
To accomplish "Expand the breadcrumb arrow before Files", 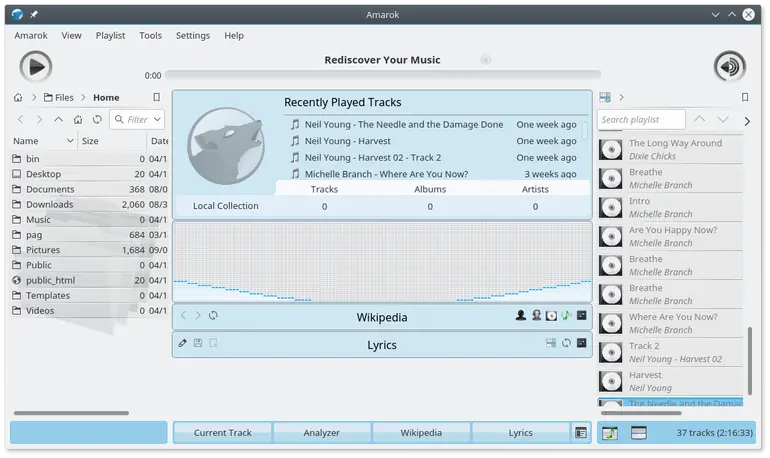I will 34,98.
